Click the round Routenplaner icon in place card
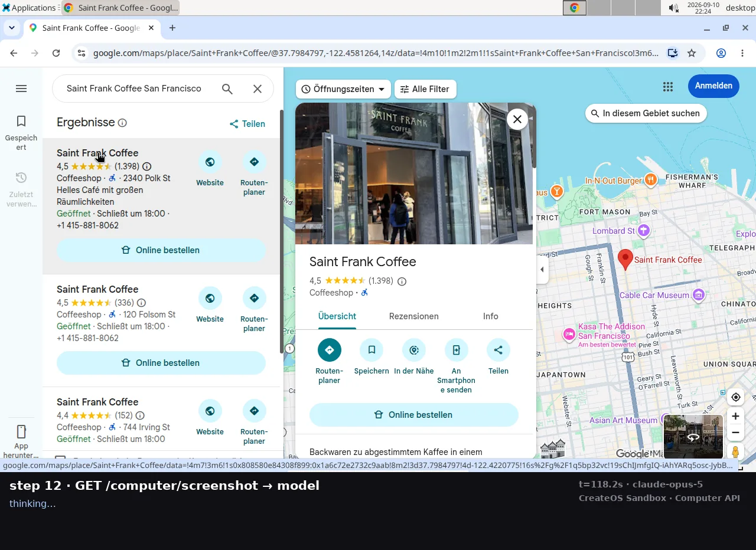This screenshot has height=550, width=756. tap(329, 350)
